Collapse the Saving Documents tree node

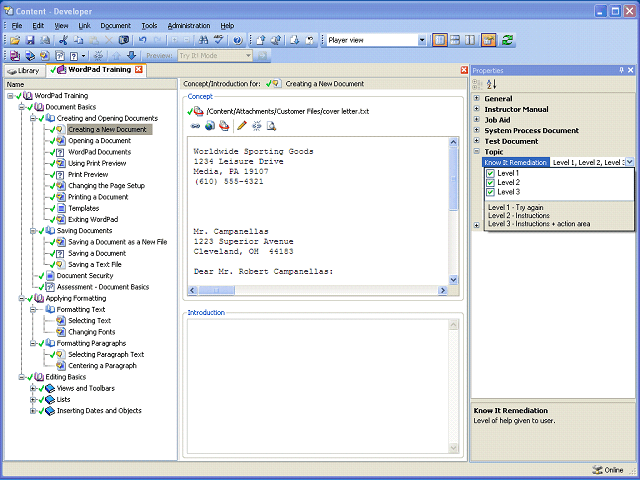34,230
